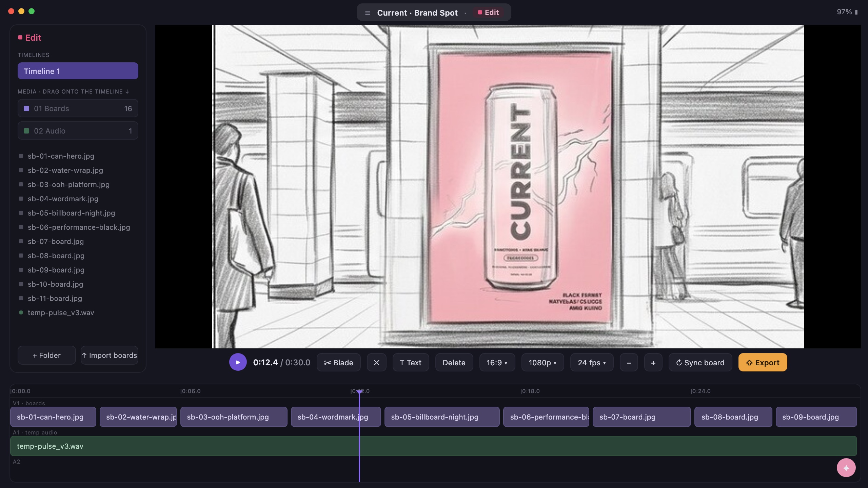Select sb-04-wordmark.jpg in media list

78,199
